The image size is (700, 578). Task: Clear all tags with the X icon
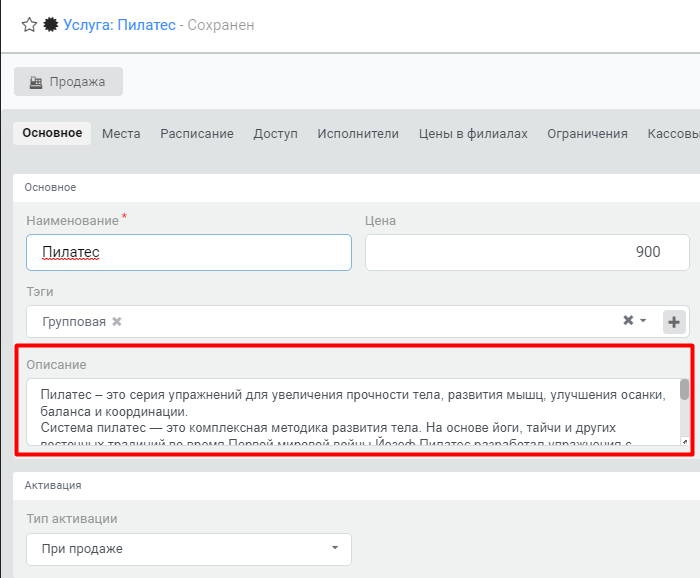[x=628, y=320]
